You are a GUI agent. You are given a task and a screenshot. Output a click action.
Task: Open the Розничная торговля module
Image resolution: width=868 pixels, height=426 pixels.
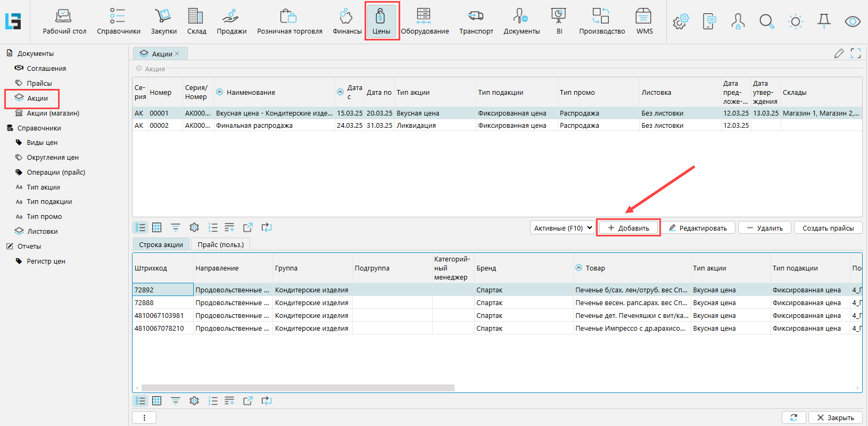click(x=290, y=22)
